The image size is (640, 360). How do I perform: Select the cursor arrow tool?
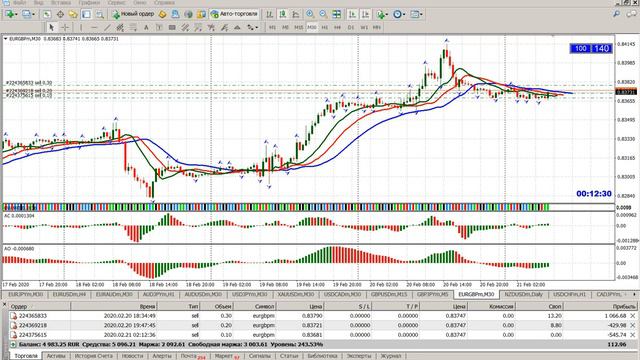click(x=51, y=27)
